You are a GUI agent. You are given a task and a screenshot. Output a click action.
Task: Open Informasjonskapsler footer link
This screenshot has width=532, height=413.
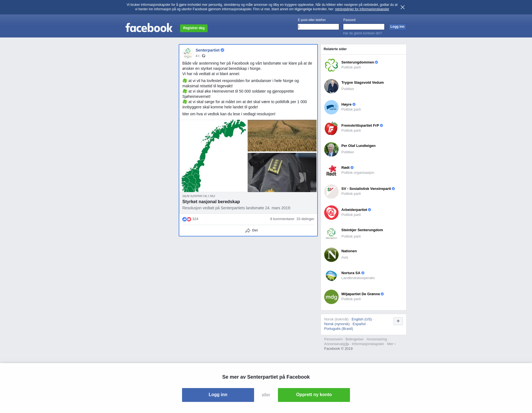368,344
